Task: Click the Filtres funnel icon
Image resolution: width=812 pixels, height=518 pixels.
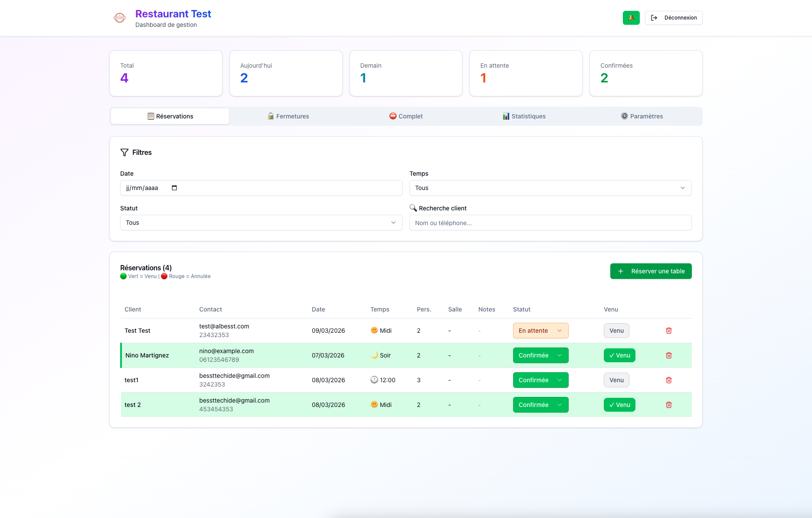Action: pyautogui.click(x=124, y=152)
